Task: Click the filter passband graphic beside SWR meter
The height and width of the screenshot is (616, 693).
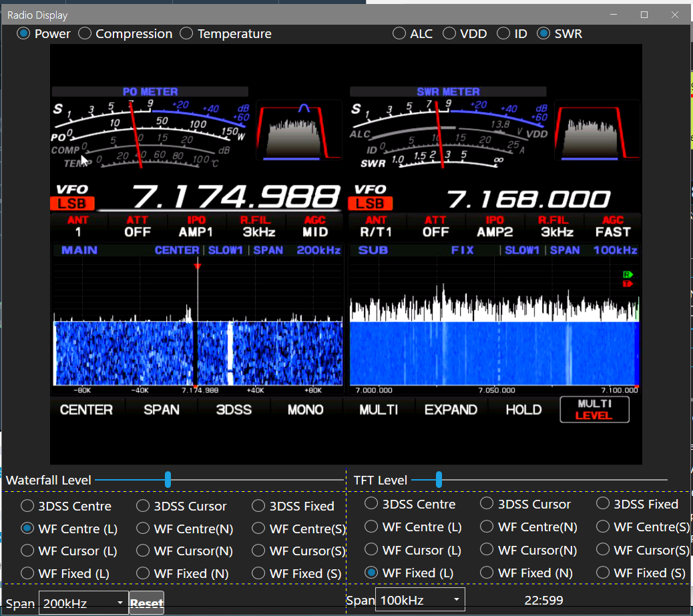Action: click(597, 131)
